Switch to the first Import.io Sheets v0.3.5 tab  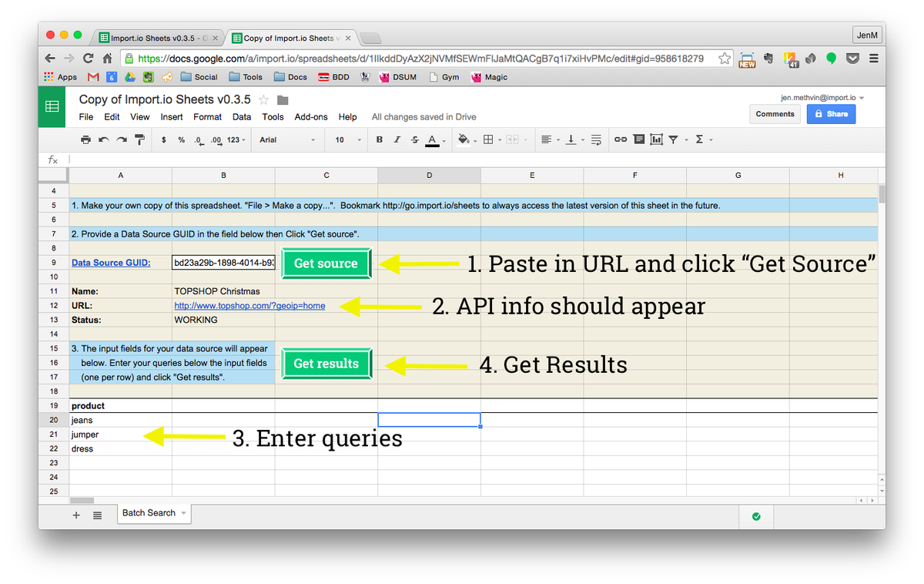pyautogui.click(x=160, y=38)
